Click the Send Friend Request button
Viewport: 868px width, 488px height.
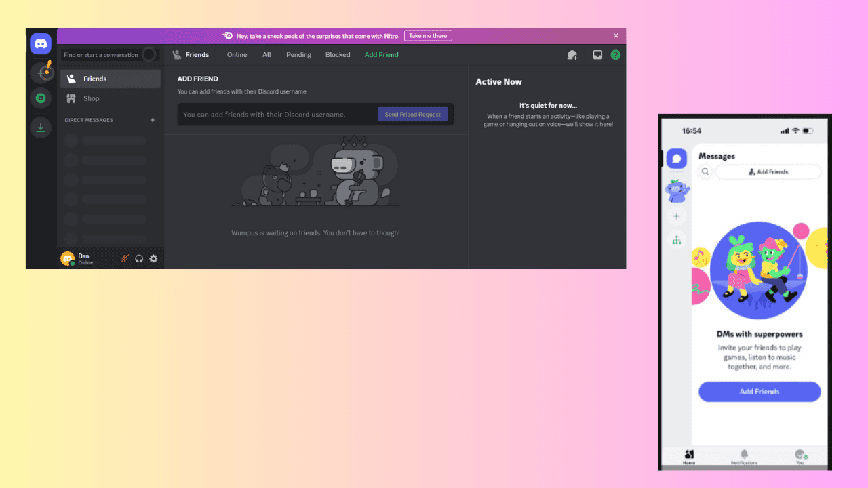tap(412, 114)
